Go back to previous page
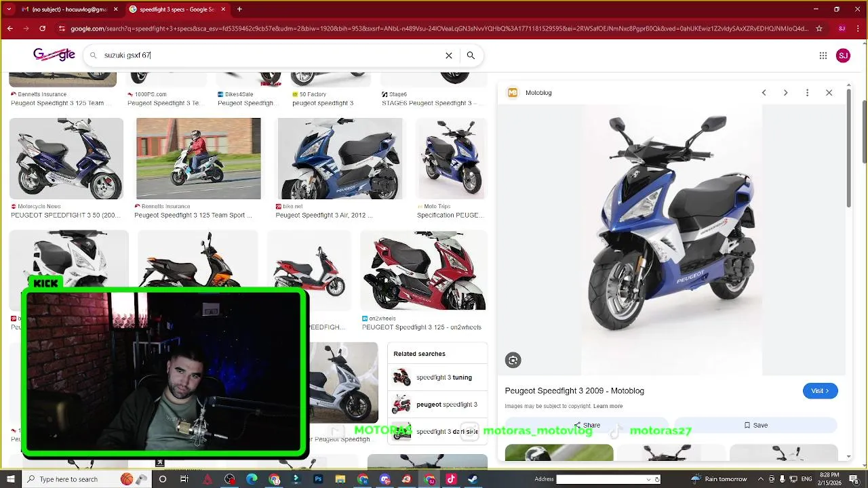Image resolution: width=868 pixels, height=488 pixels. pos(9,28)
